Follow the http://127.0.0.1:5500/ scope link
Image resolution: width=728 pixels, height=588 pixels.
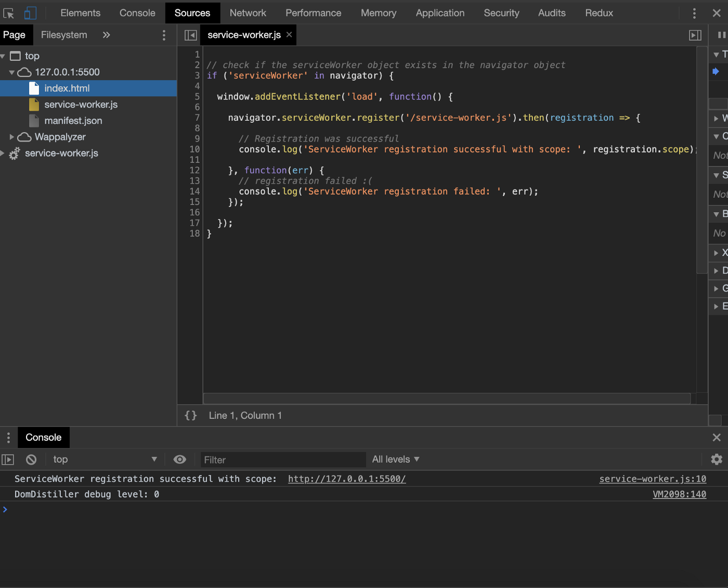pos(347,479)
